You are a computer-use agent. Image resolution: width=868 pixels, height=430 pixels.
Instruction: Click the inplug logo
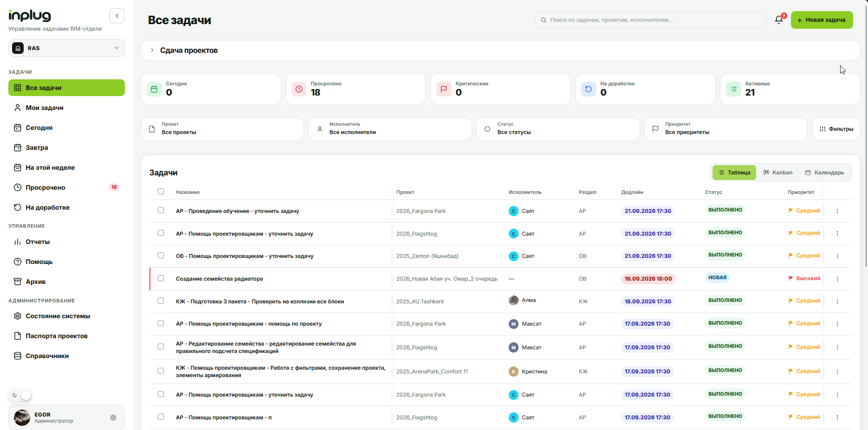pos(30,16)
